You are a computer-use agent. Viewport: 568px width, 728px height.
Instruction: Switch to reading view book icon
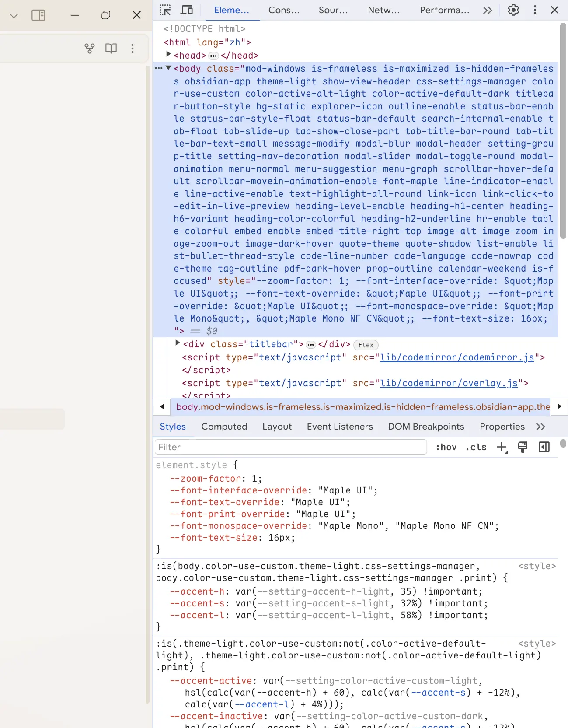coord(111,48)
